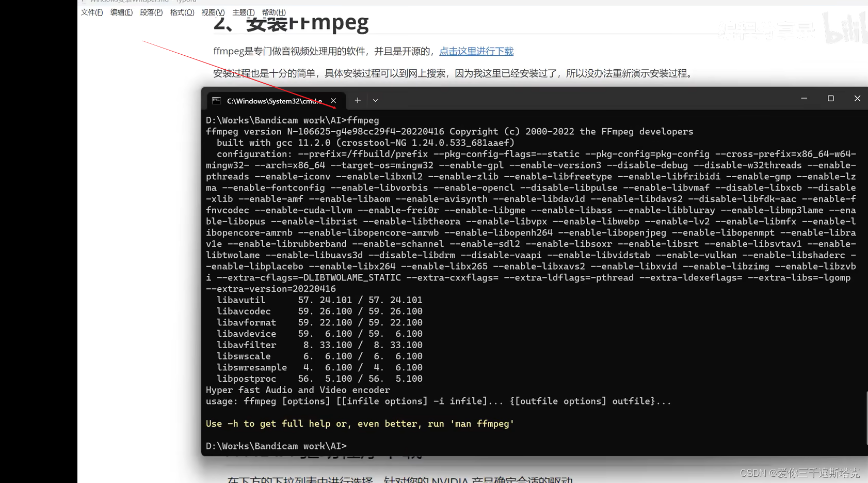Open the 格式(O) menu
The image size is (868, 483).
point(182,12)
